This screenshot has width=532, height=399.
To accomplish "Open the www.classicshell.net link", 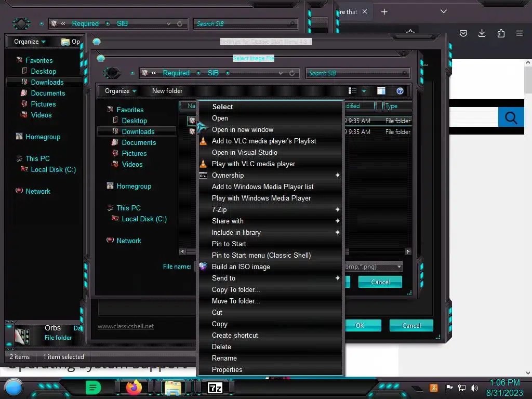I will click(x=126, y=326).
